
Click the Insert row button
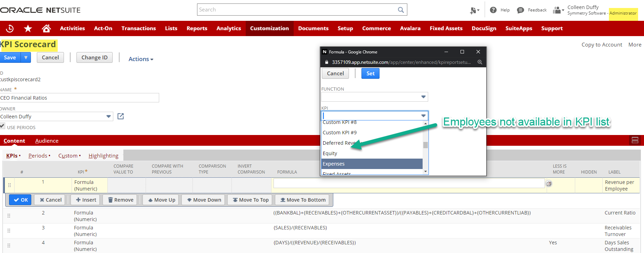point(85,200)
